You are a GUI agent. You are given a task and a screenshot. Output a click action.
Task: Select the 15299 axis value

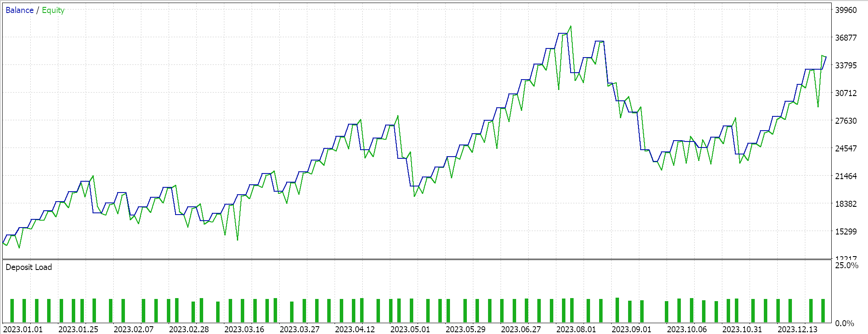[x=846, y=231]
